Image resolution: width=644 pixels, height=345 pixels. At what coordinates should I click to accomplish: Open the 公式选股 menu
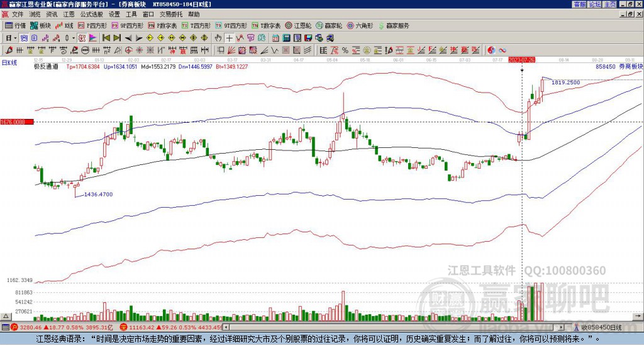(x=92, y=14)
